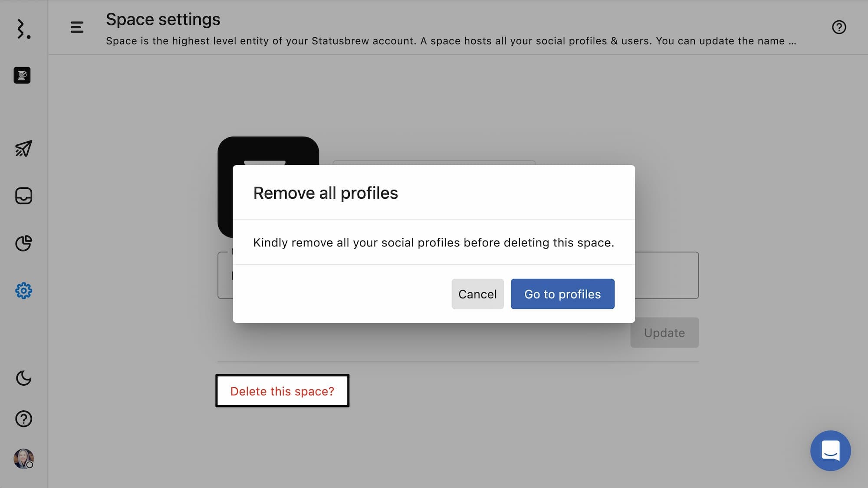Screen dimensions: 868x488
Task: Open the Engage inbox icon
Action: click(23, 196)
